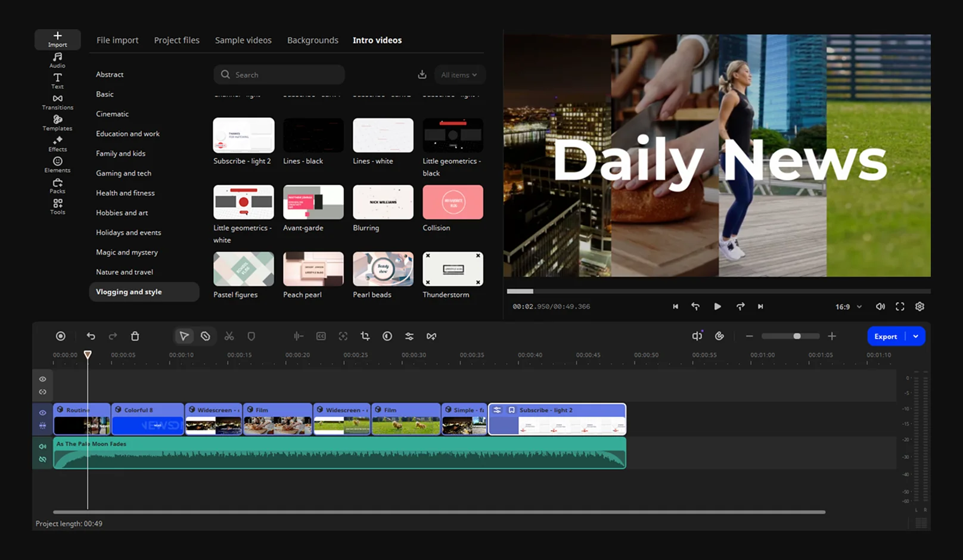Click the Export button
The width and height of the screenshot is (963, 560).
pos(886,336)
